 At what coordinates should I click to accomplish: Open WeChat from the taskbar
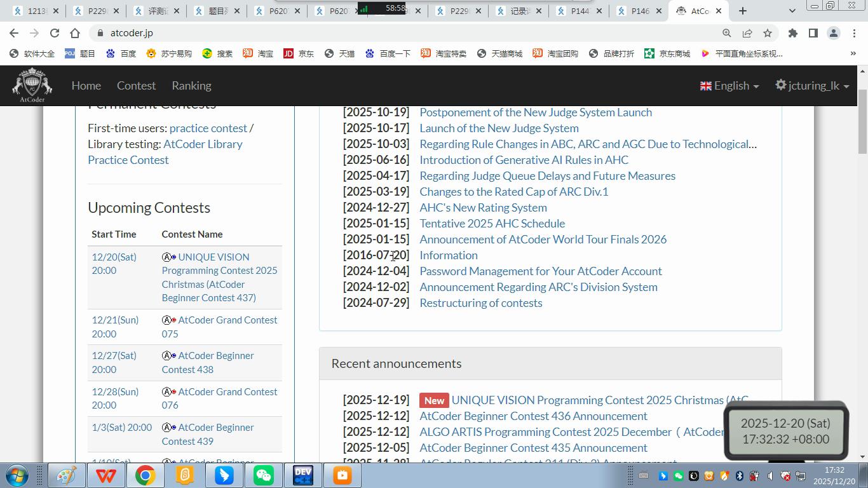264,475
